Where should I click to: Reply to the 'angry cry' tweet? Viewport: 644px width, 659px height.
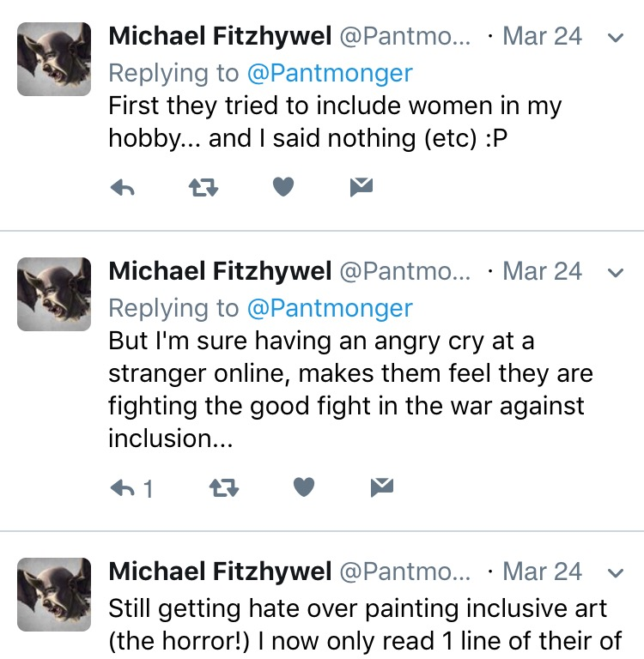[x=125, y=488]
